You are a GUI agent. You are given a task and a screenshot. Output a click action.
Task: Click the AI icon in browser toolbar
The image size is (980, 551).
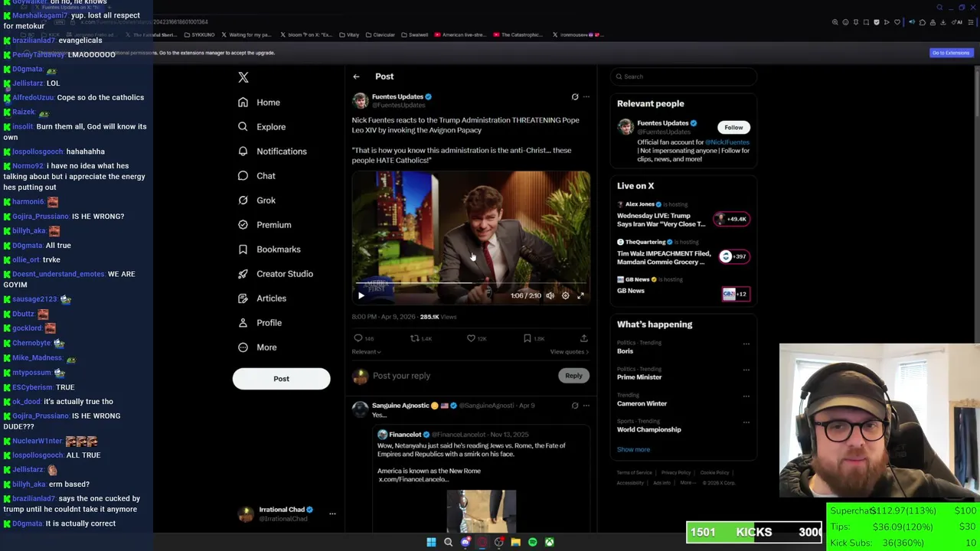959,22
